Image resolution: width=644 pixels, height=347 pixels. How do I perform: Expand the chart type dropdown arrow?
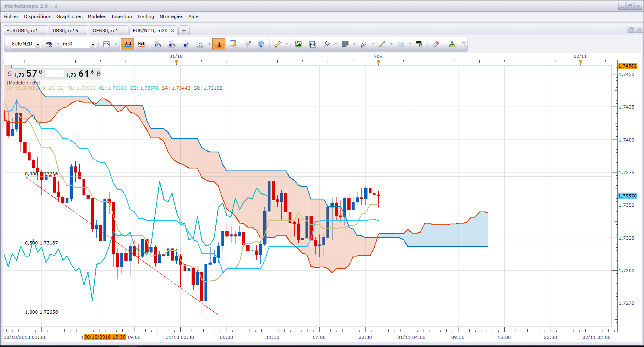pyautogui.click(x=116, y=44)
